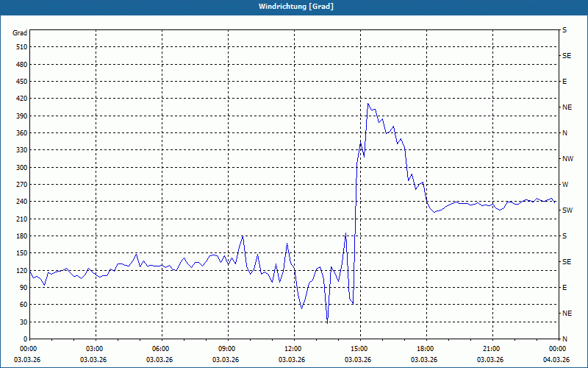588x368 pixels.
Task: Select the Grad unit label above y-axis
Action: point(20,33)
